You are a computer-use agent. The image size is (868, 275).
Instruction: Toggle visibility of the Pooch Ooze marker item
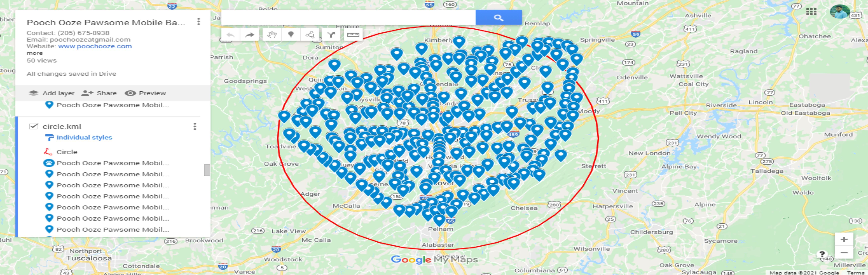click(x=50, y=105)
